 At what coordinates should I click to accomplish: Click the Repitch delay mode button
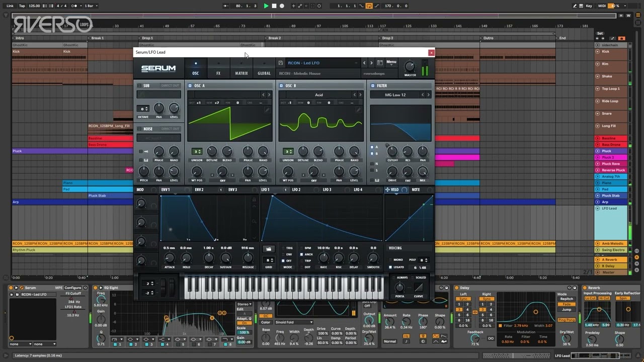(x=567, y=299)
